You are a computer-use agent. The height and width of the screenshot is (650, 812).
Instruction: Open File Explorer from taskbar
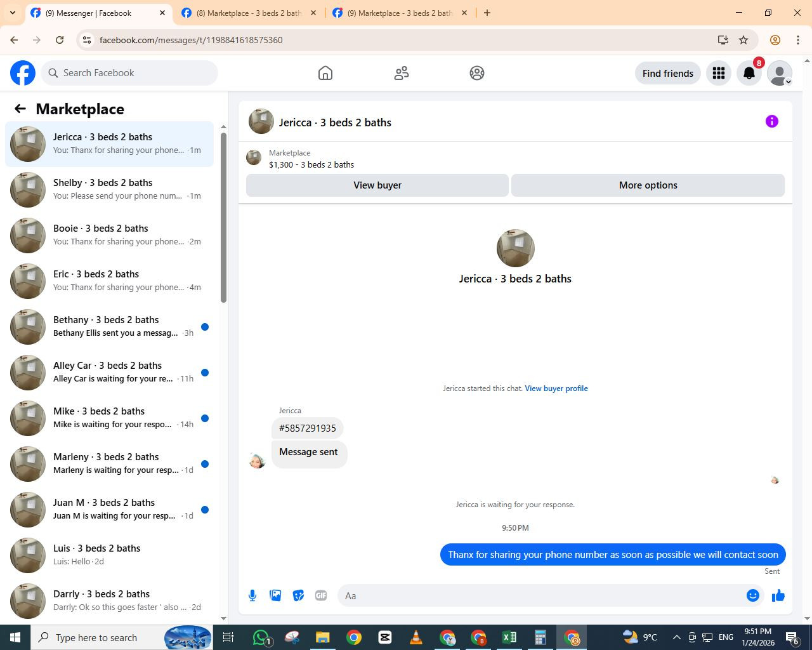point(323,637)
